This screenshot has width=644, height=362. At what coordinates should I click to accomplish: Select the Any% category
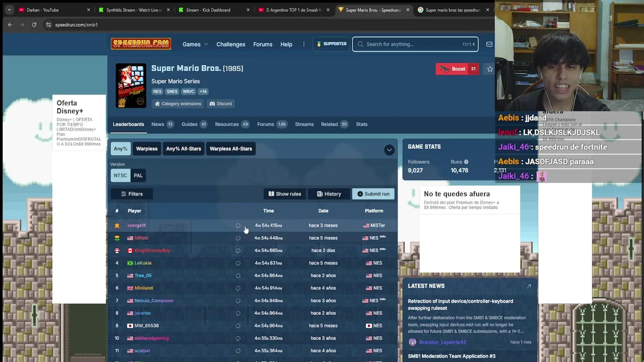(120, 149)
